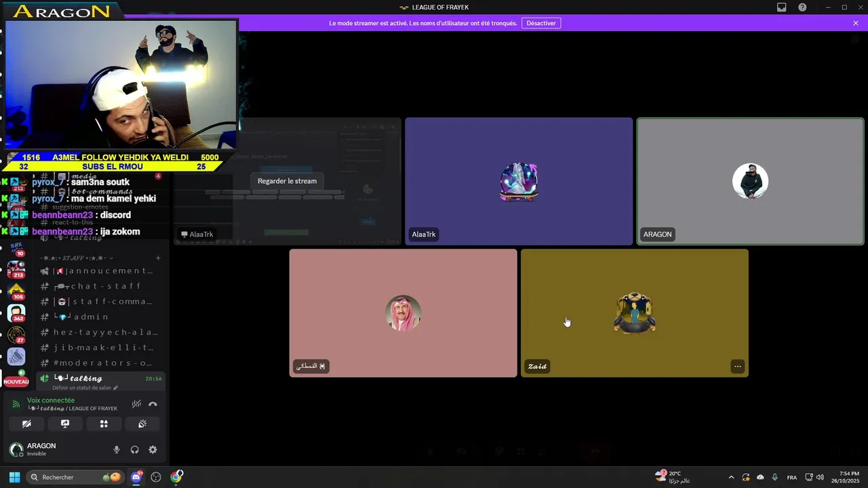868x488 pixels.
Task: Open the #moderators-o… channel
Action: [100, 363]
